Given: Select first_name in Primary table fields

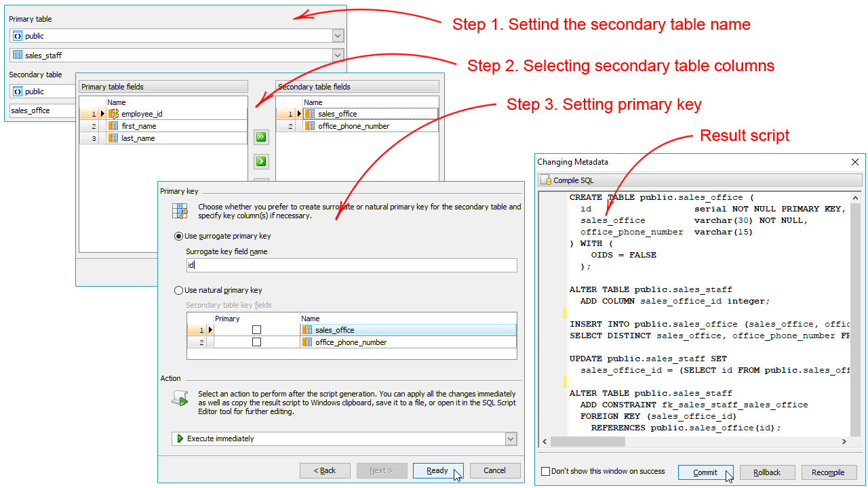Looking at the screenshot, I should pyautogui.click(x=138, y=126).
